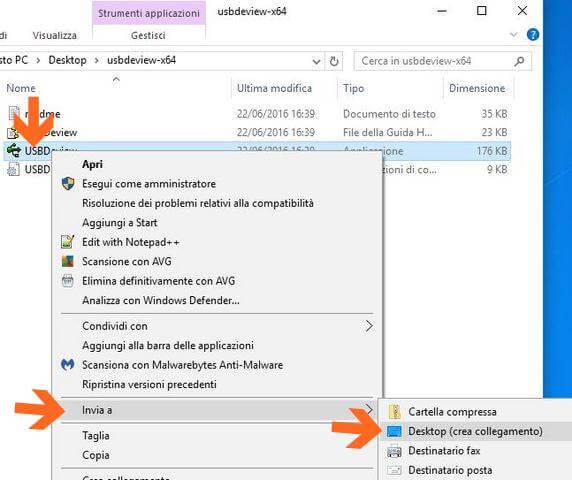This screenshot has width=572, height=480.
Task: Refresh the folder view with the reload icon
Action: point(333,61)
